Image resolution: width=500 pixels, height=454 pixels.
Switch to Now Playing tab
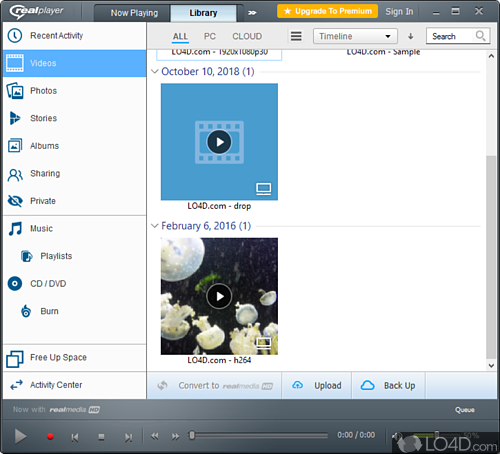[134, 13]
